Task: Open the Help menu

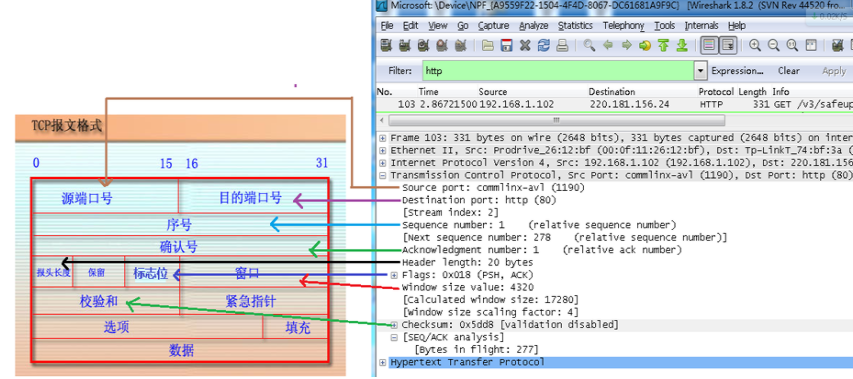Action: pos(737,26)
